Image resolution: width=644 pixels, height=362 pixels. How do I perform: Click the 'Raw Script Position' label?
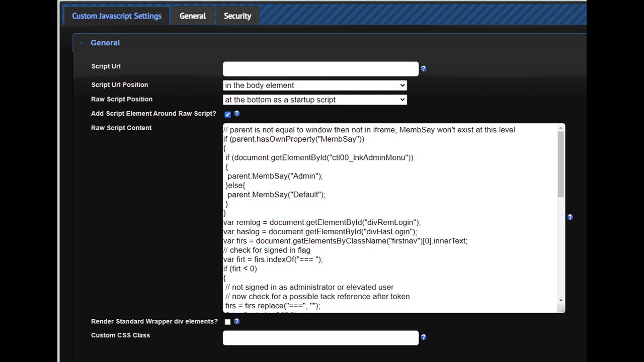tap(122, 99)
